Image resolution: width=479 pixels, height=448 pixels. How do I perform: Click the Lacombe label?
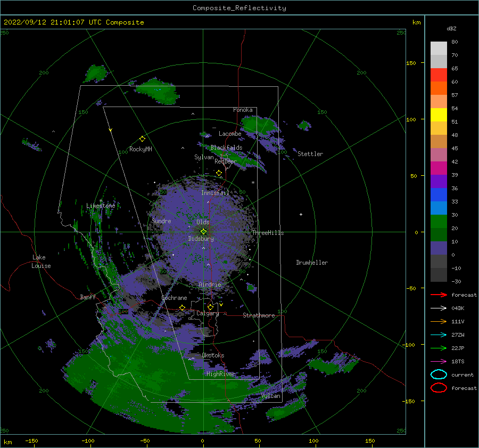tap(230, 134)
